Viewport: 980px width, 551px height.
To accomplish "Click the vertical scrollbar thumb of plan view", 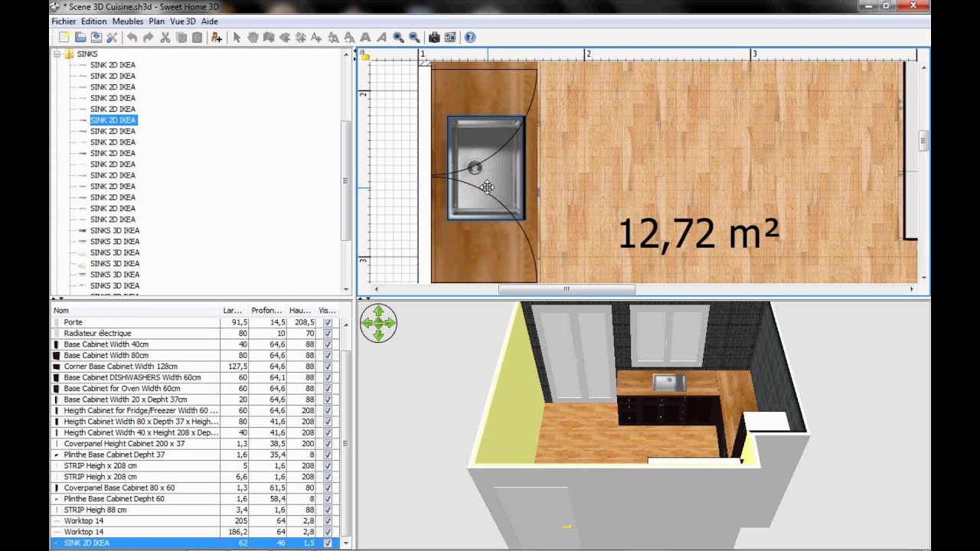I will pos(923,141).
